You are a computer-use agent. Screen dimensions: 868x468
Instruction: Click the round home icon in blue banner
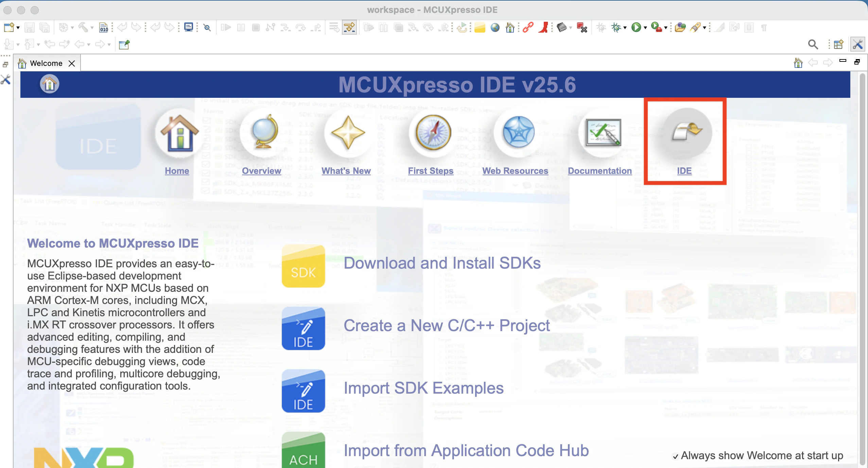click(x=50, y=84)
